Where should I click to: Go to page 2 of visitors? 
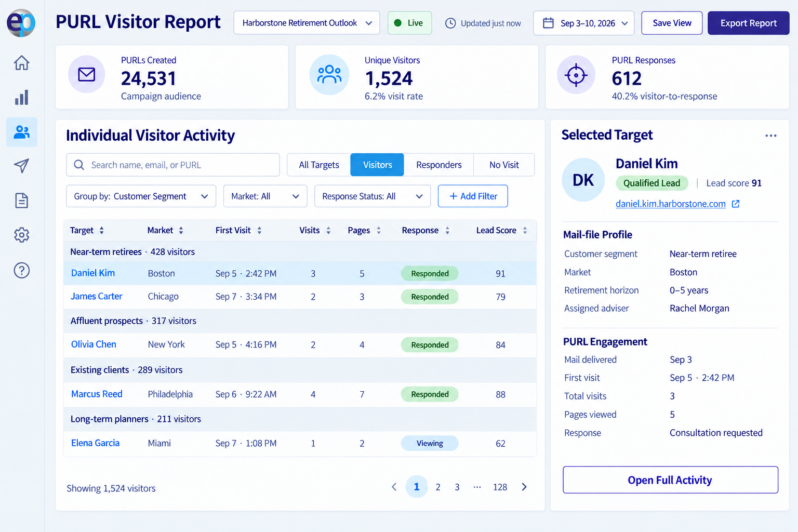(x=438, y=487)
